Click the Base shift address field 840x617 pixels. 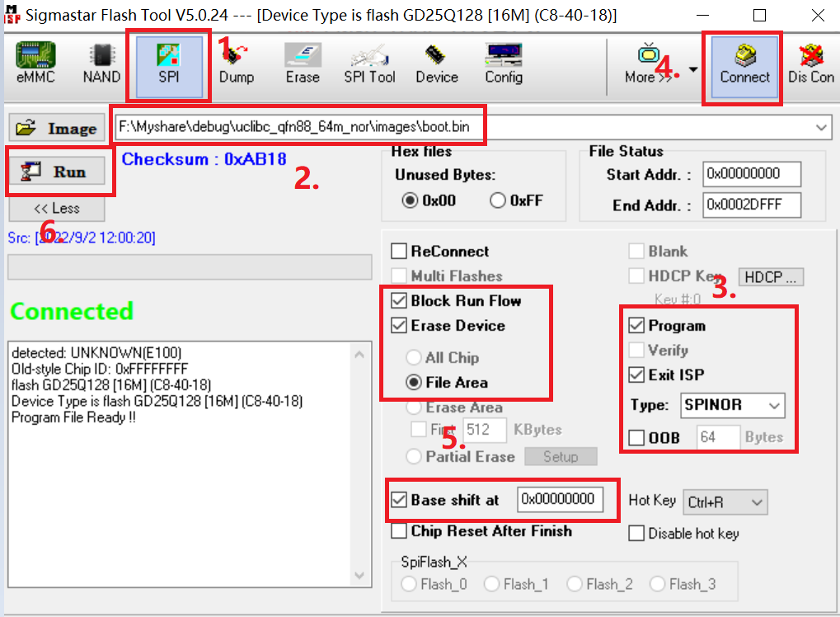click(x=560, y=500)
